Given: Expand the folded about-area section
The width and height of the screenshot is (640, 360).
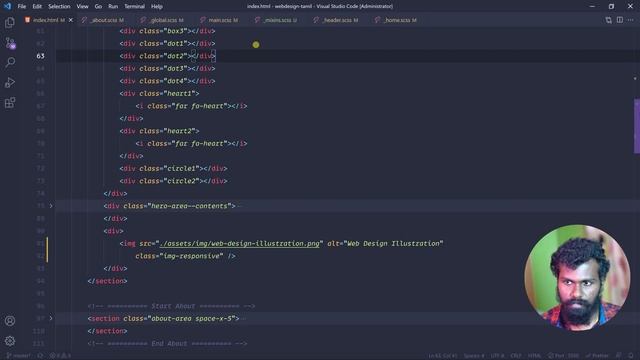Looking at the screenshot, I should point(51,318).
